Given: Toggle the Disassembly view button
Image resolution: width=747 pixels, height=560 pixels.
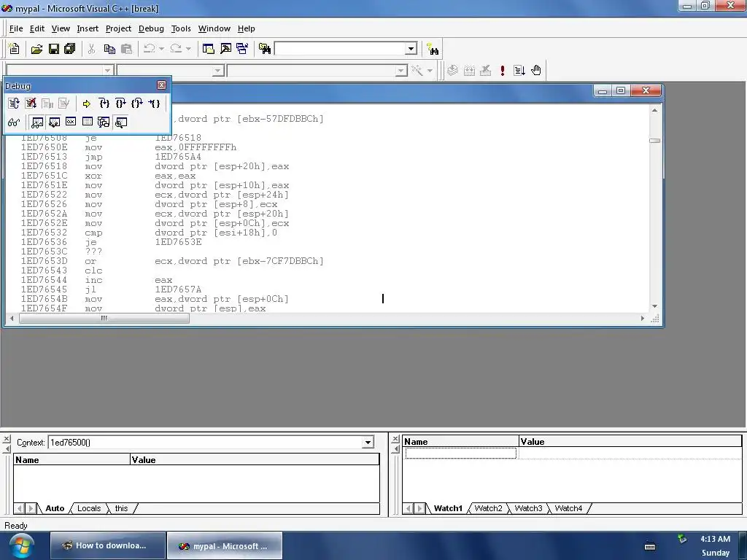Looking at the screenshot, I should (121, 122).
